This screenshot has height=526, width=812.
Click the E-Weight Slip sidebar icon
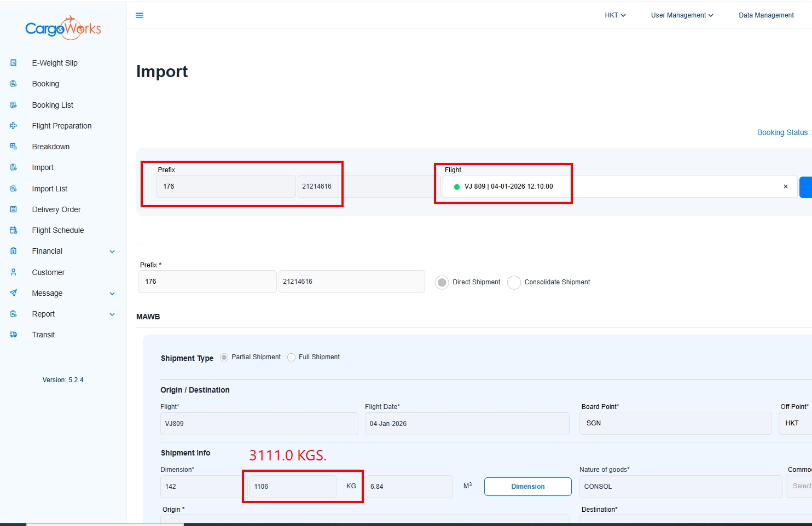coord(14,63)
